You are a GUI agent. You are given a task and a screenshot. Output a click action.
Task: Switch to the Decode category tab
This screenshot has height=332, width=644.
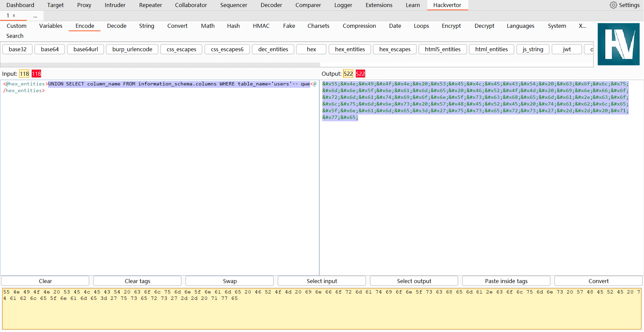click(x=116, y=26)
